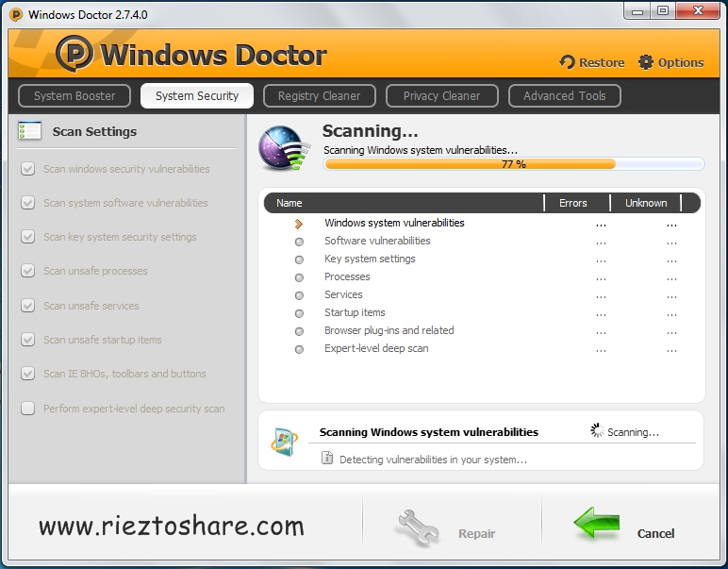Select the Windows system vulnerabilities row text
The image size is (728, 569).
point(394,223)
